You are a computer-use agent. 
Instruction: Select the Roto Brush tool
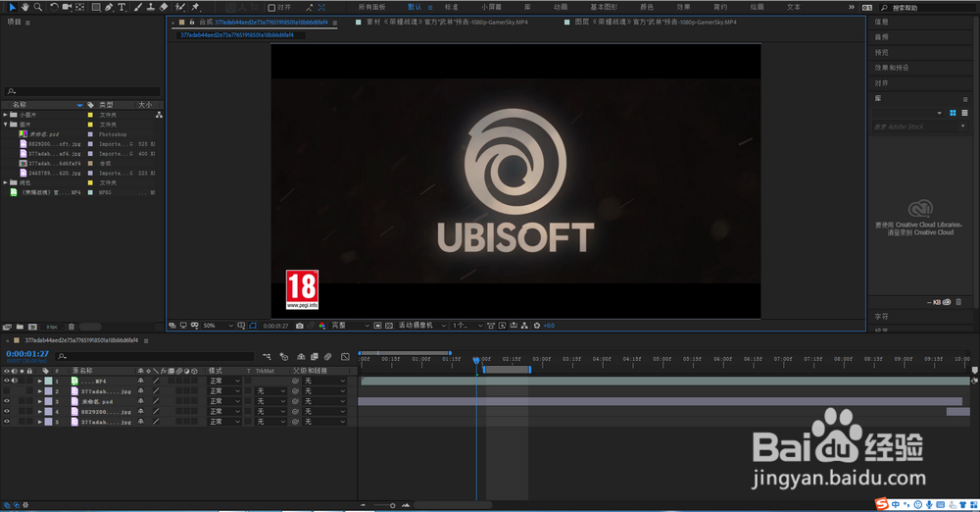(180, 7)
